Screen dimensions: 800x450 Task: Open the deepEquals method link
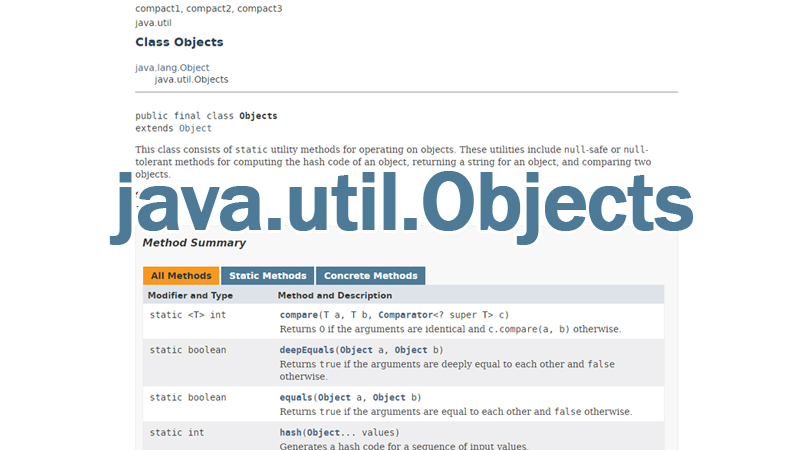pyautogui.click(x=307, y=350)
